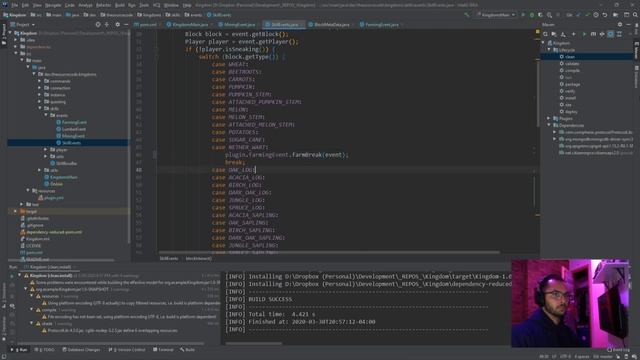Run with coverage icon in the toolbar
Viewport: 640px width, 360px height.
[x=540, y=15]
